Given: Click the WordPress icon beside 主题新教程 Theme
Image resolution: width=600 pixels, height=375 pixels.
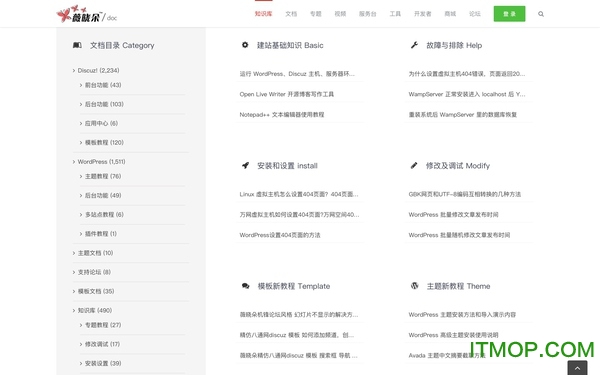Looking at the screenshot, I should pyautogui.click(x=414, y=285).
